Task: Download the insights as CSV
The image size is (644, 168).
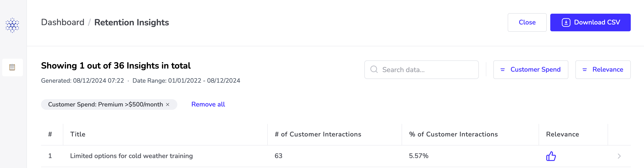Action: click(x=590, y=22)
